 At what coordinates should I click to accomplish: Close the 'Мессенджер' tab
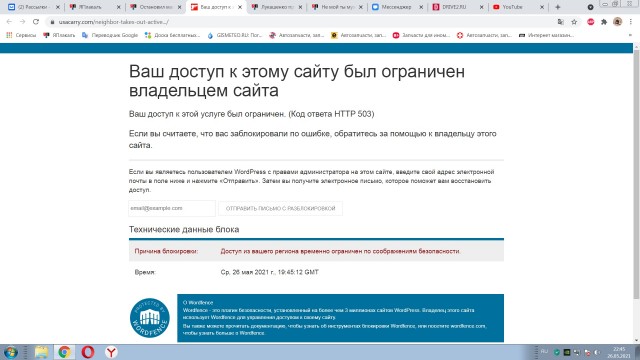(x=421, y=7)
